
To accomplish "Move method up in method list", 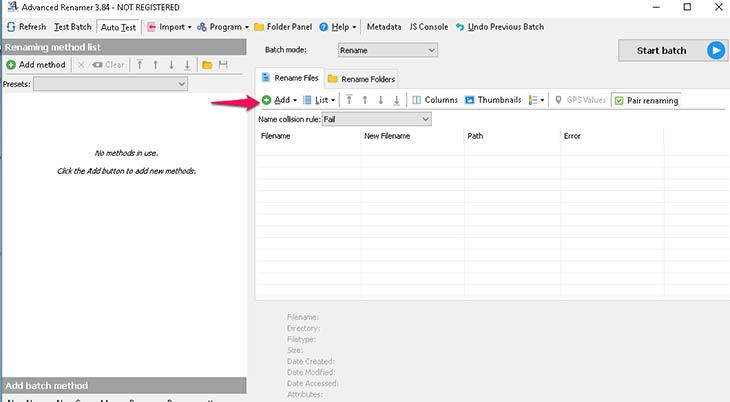I will pos(155,65).
